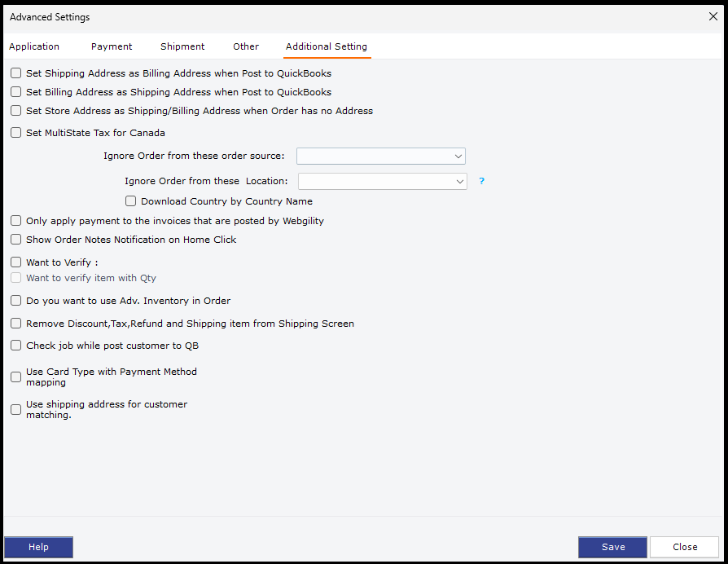Viewport: 728px width, 564px height.
Task: Click the Close button at bottom right
Action: [x=684, y=547]
